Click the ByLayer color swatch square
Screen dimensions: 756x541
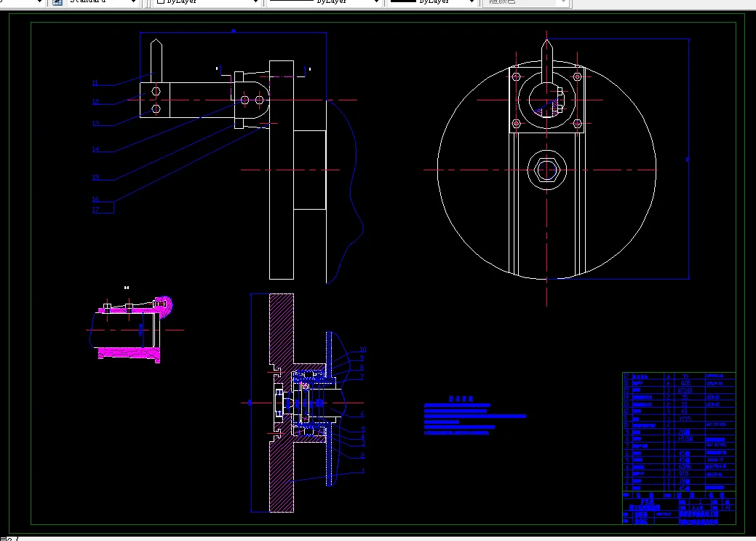pos(161,1)
